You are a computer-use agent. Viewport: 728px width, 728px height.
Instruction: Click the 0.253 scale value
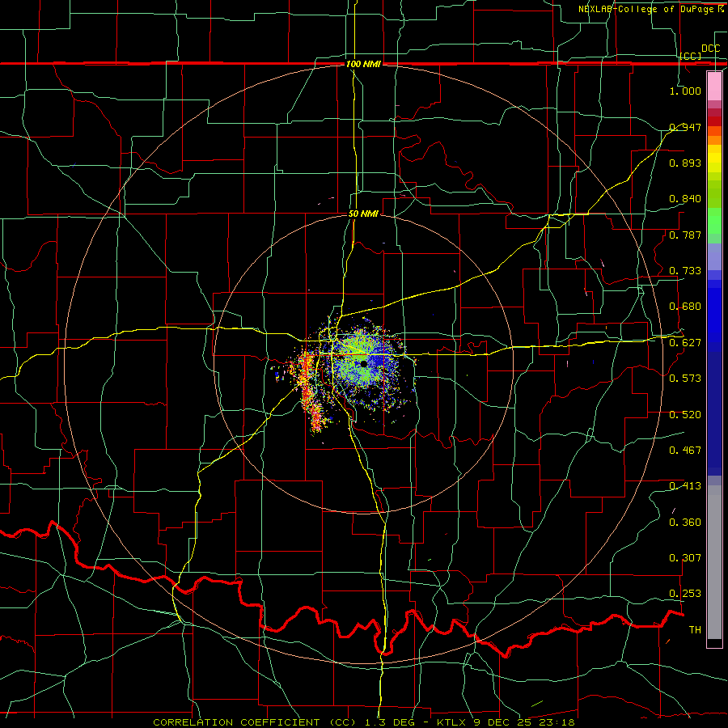685,594
